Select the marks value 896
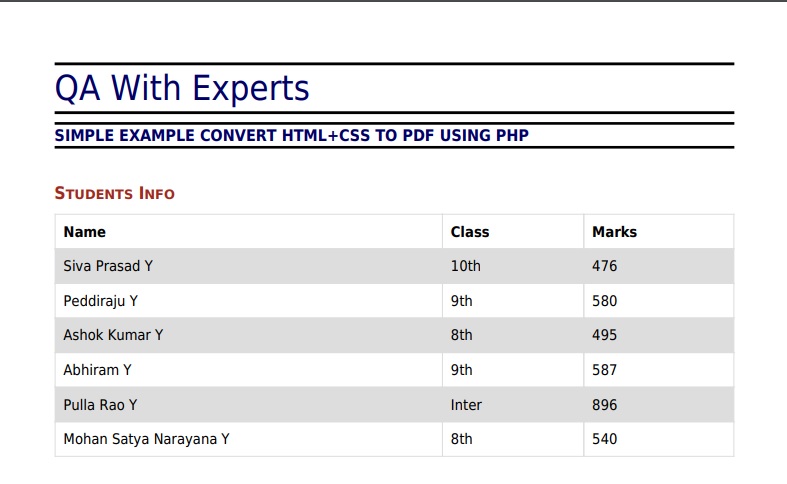The image size is (787, 484). (604, 405)
